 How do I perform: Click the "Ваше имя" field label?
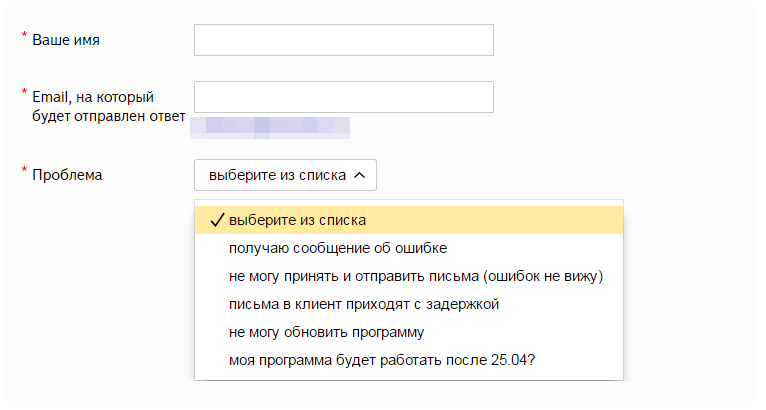(x=66, y=40)
